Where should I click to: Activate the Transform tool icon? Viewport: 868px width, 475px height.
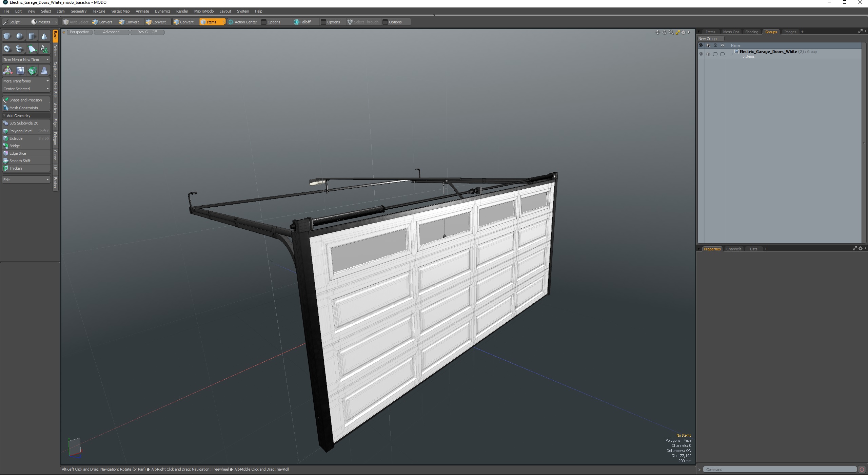7,71
